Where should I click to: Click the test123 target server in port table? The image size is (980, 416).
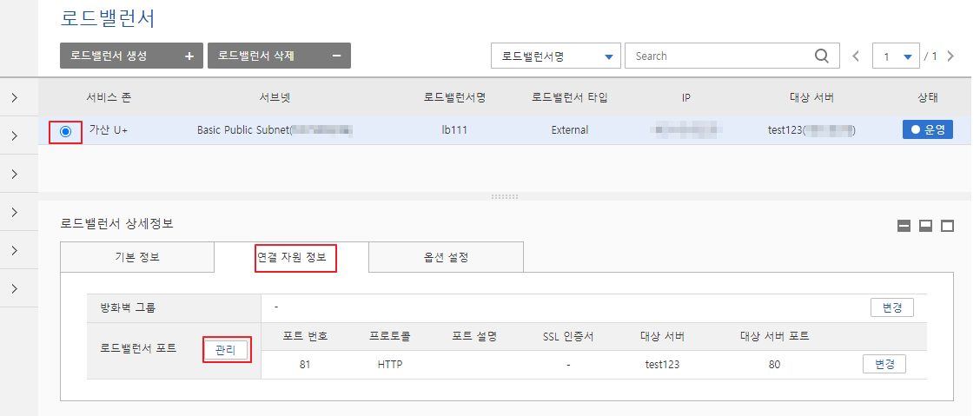[663, 365]
